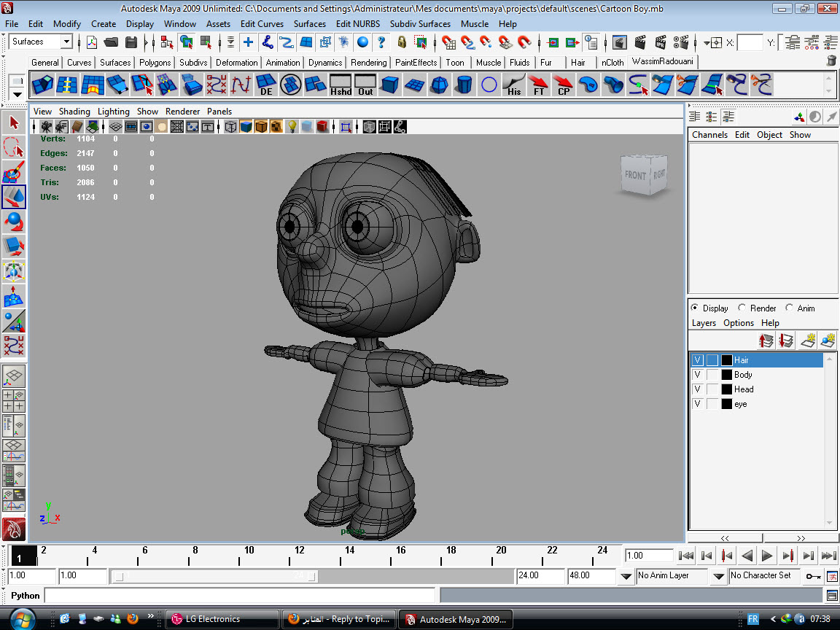Click the play forwards button
This screenshot has height=630, width=840.
point(766,556)
